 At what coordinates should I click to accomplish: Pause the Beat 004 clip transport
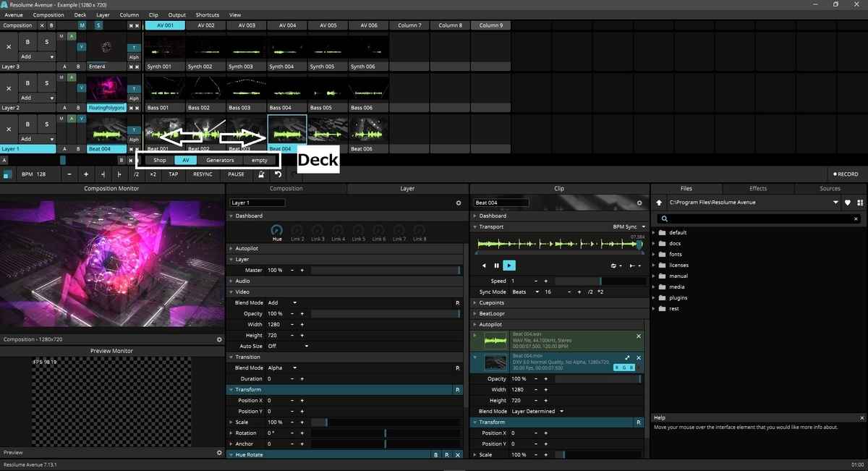coord(496,266)
